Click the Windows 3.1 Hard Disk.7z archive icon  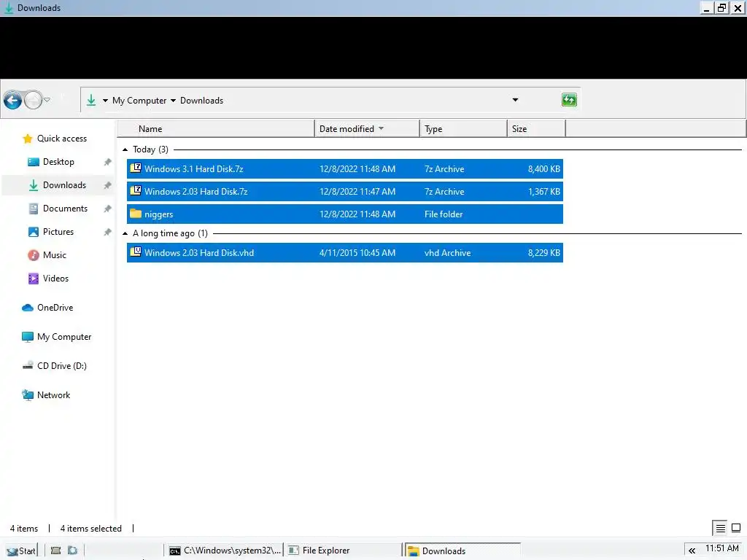click(136, 168)
